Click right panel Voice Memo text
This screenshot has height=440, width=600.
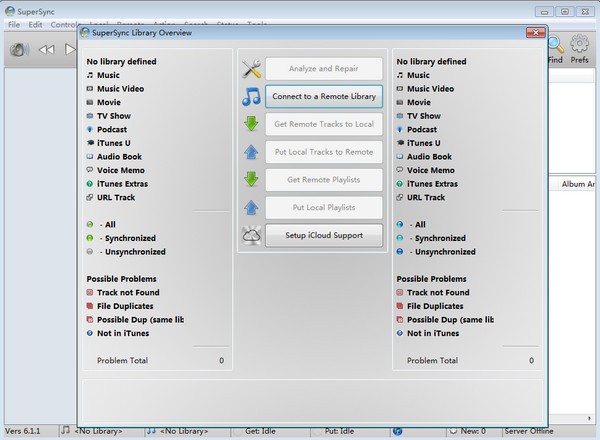click(430, 170)
